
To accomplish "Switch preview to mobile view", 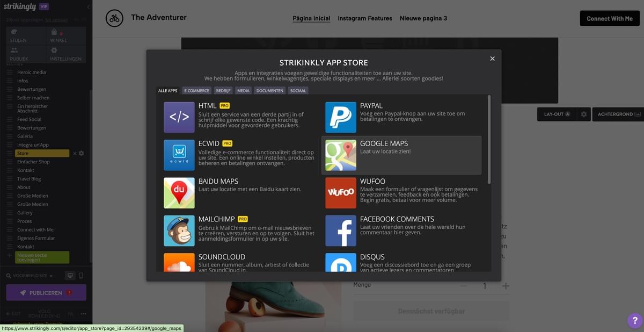I will (81, 276).
